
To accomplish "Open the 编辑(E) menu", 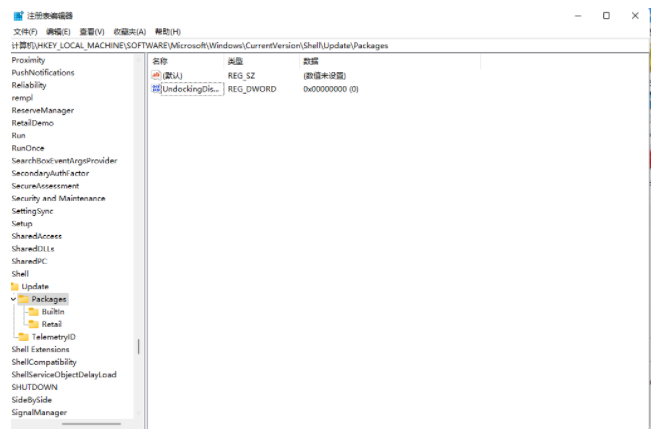I will pos(60,32).
